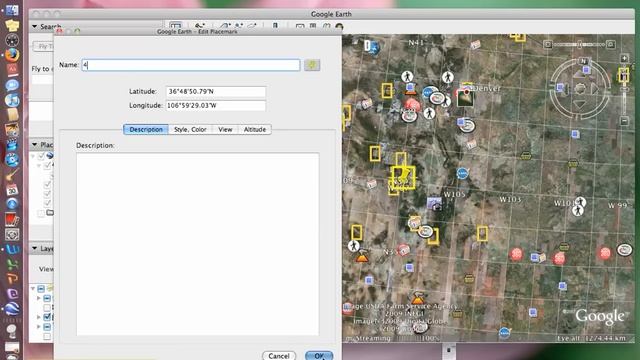Click the Name input field
The image size is (640, 360).
tap(191, 65)
